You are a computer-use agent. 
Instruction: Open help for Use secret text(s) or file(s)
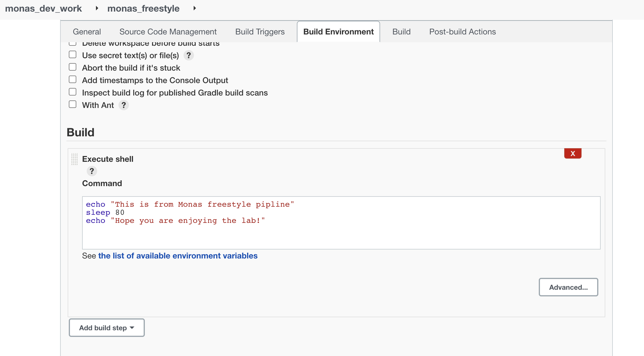pyautogui.click(x=189, y=55)
